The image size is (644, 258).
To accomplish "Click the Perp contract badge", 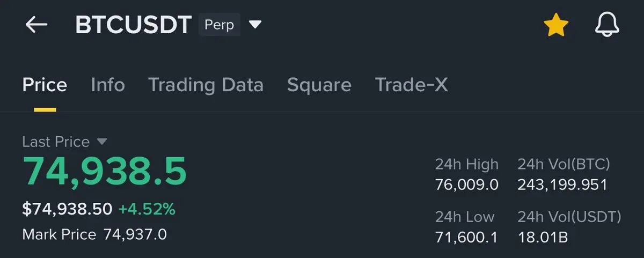I will click(x=219, y=25).
